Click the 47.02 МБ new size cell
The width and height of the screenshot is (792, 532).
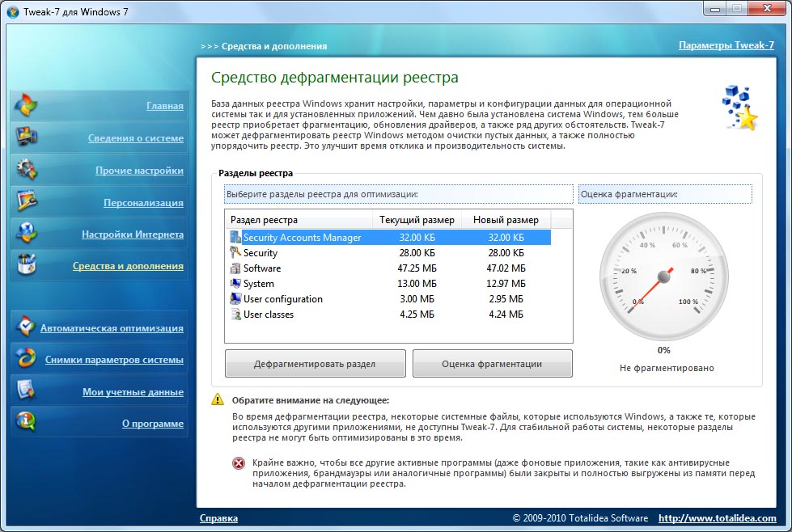[x=506, y=268]
